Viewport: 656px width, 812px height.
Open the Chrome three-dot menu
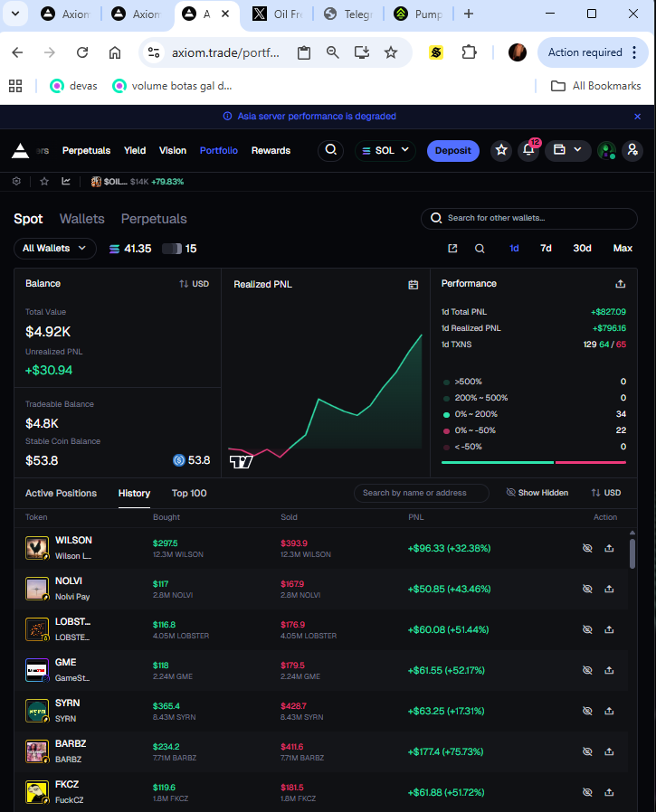point(634,52)
